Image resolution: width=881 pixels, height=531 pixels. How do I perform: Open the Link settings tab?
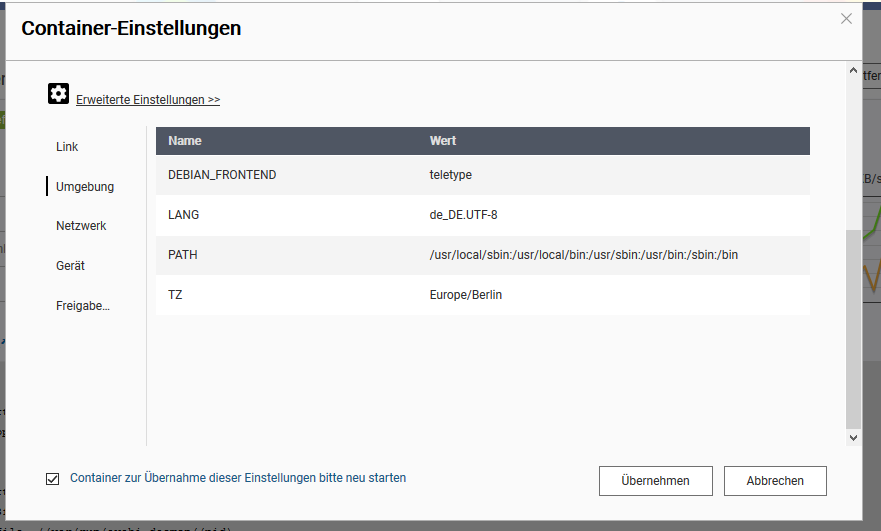point(67,147)
